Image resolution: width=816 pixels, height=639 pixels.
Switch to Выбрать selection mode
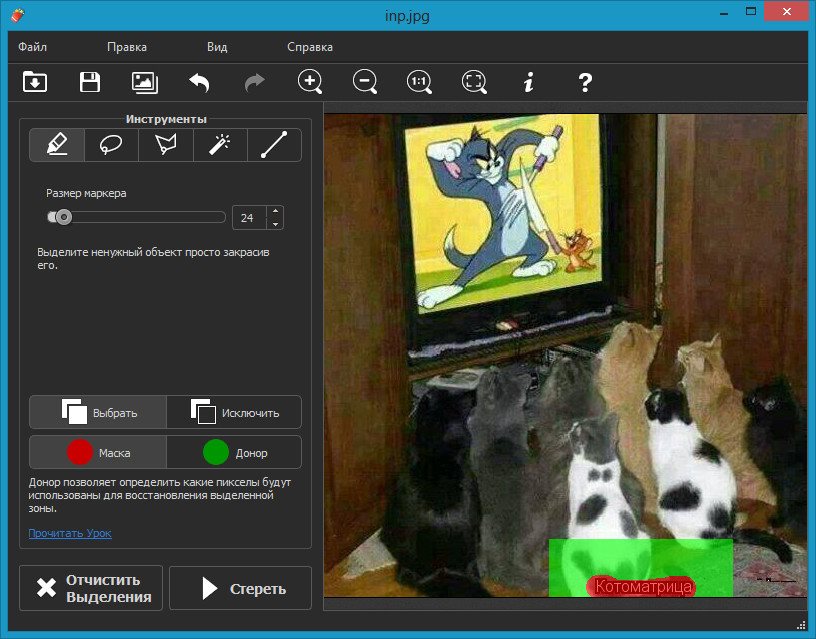click(x=98, y=412)
